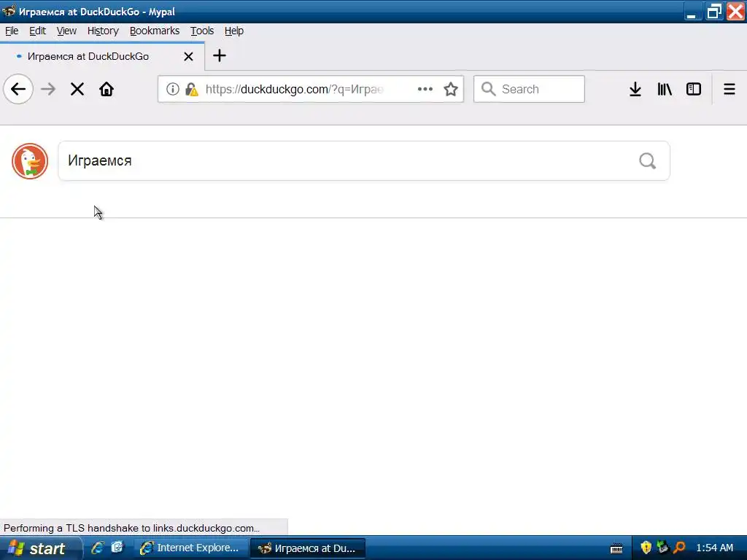Stop loading the page with X button
747x560 pixels.
pos(77,89)
